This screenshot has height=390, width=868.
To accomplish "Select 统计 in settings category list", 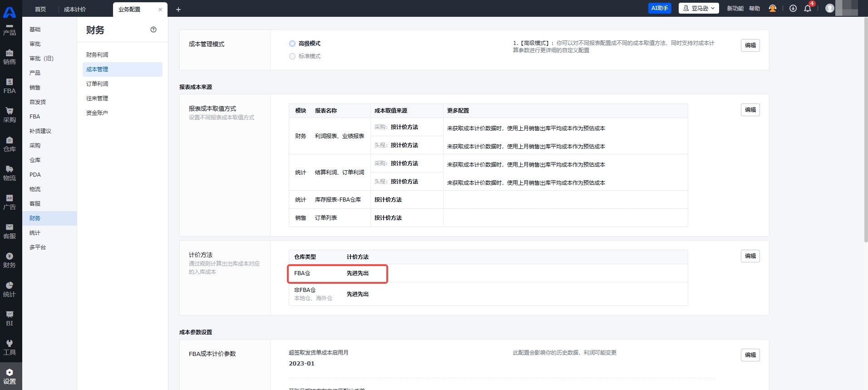I will (x=35, y=233).
